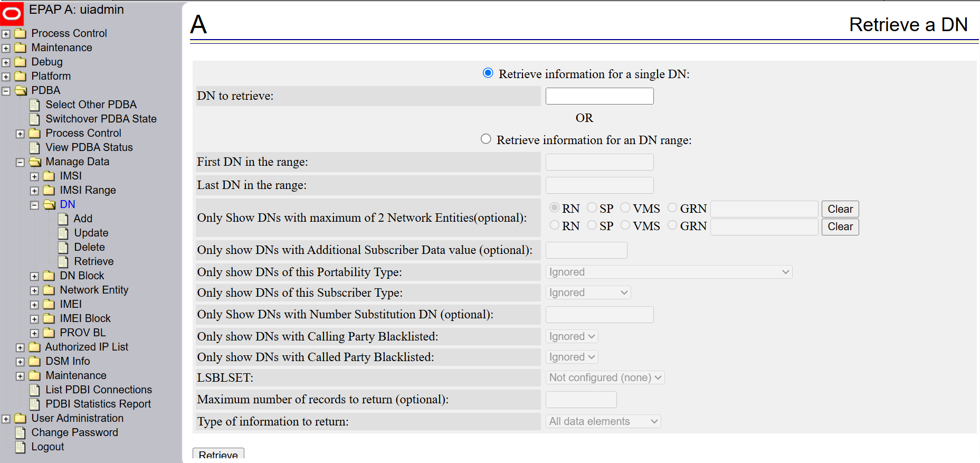Click the Additional Subscriber Data value field
Image resolution: width=980 pixels, height=463 pixels.
[x=586, y=250]
